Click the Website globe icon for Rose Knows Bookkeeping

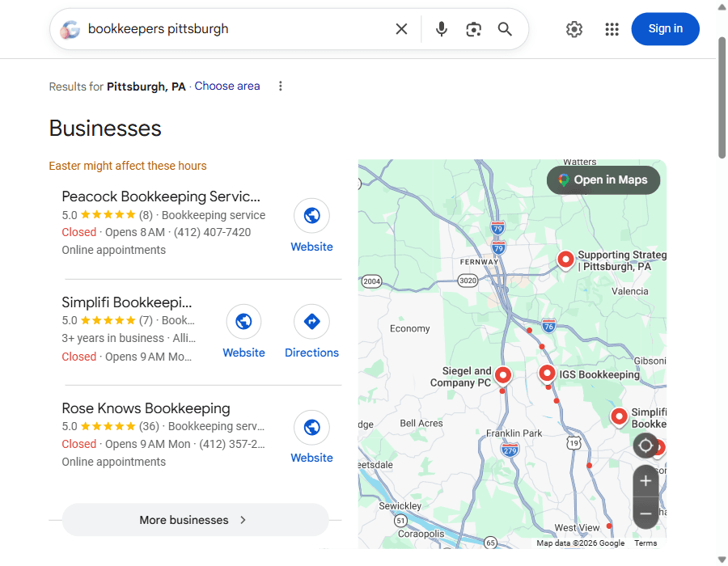click(311, 427)
